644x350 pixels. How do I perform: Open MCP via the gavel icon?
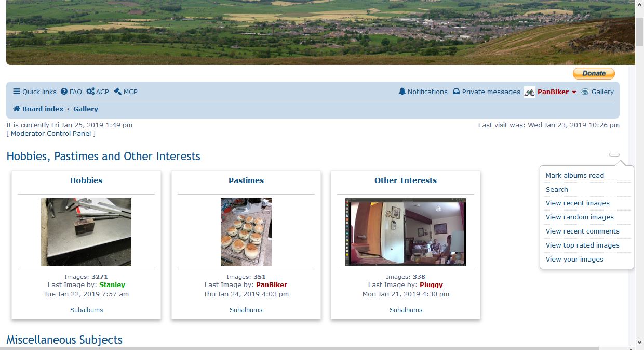[117, 92]
